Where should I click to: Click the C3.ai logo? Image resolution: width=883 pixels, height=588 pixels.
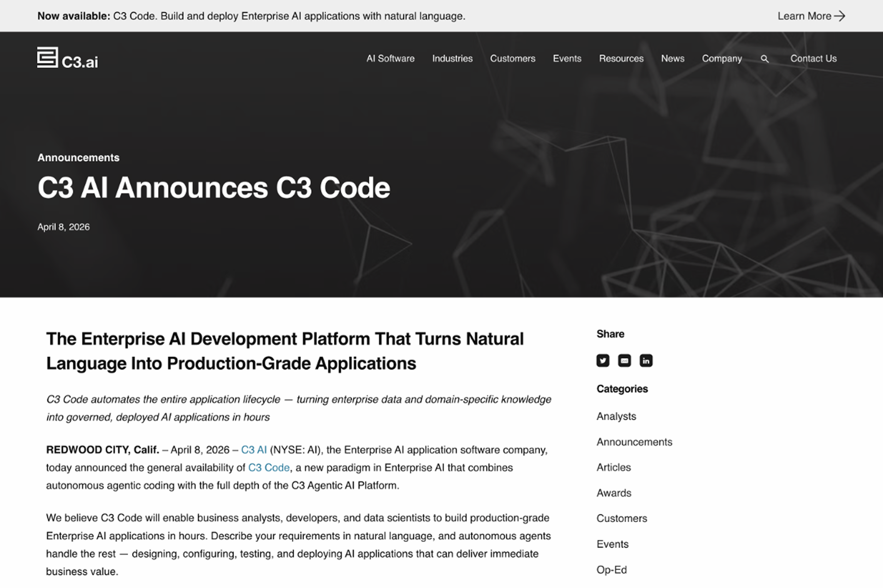point(67,58)
